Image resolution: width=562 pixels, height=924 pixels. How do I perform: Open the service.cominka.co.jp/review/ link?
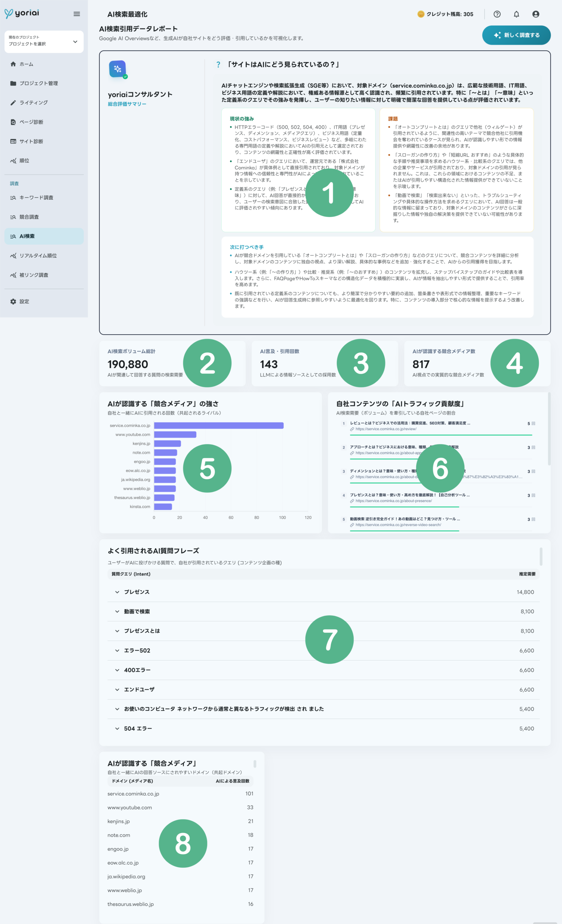386,429
